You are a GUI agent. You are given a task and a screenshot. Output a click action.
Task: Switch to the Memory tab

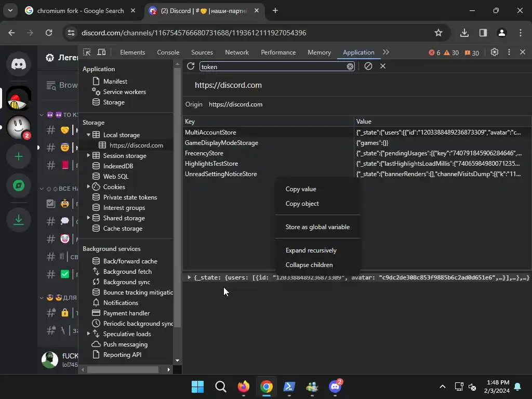point(319,52)
